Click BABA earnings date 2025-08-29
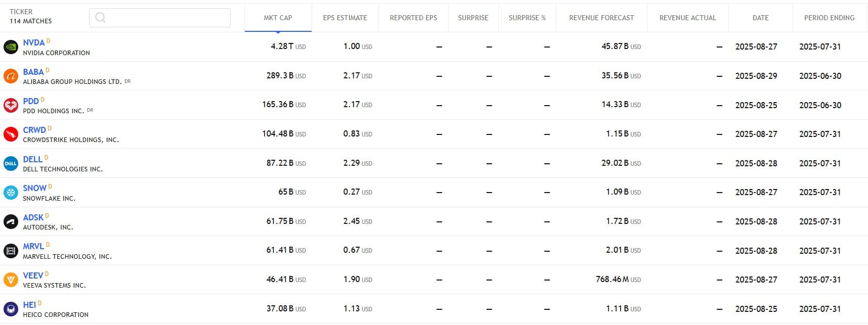This screenshot has width=868, height=325. [756, 76]
